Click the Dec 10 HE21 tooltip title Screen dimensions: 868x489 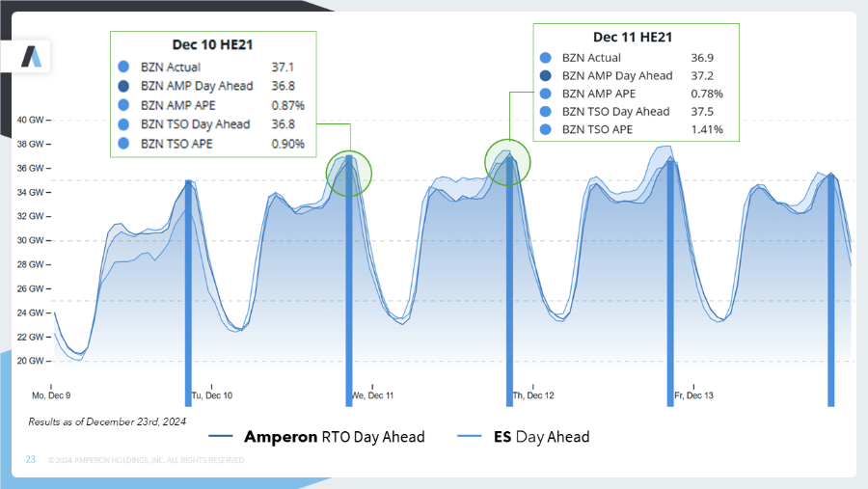click(212, 45)
